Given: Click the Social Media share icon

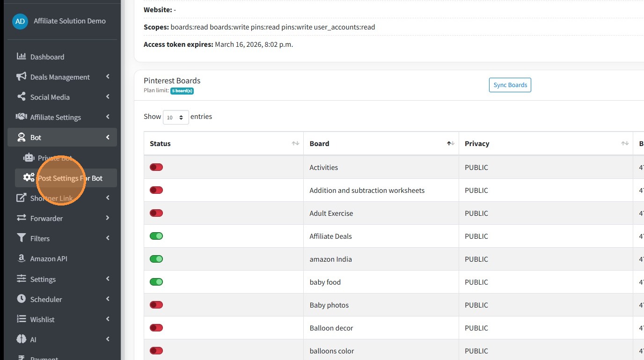Looking at the screenshot, I should (21, 97).
